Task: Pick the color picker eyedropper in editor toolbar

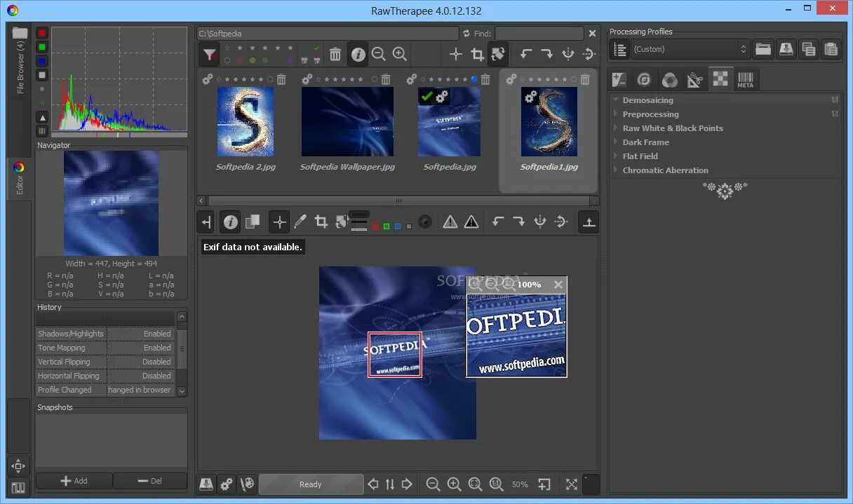Action: [x=300, y=222]
